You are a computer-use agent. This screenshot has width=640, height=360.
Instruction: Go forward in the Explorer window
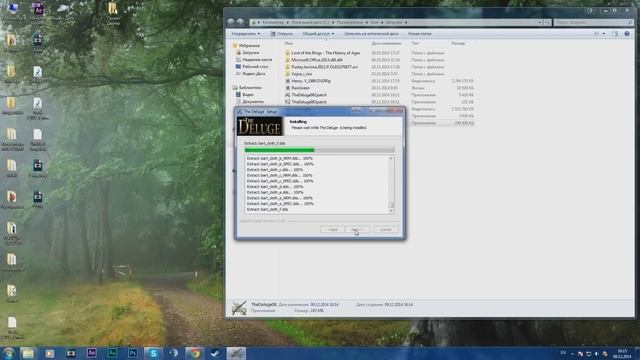coord(240,22)
